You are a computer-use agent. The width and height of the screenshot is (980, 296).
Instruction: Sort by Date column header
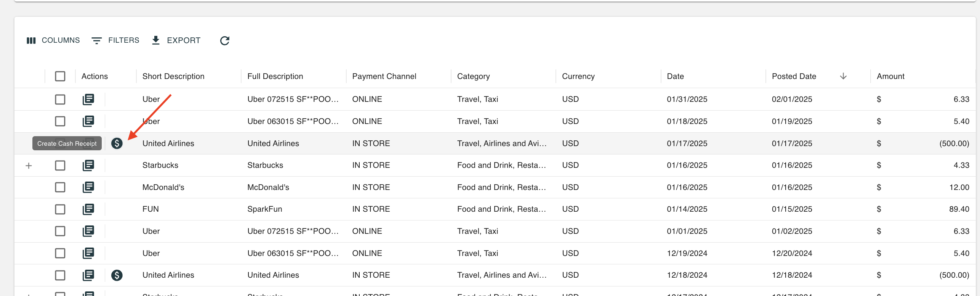[x=675, y=76]
